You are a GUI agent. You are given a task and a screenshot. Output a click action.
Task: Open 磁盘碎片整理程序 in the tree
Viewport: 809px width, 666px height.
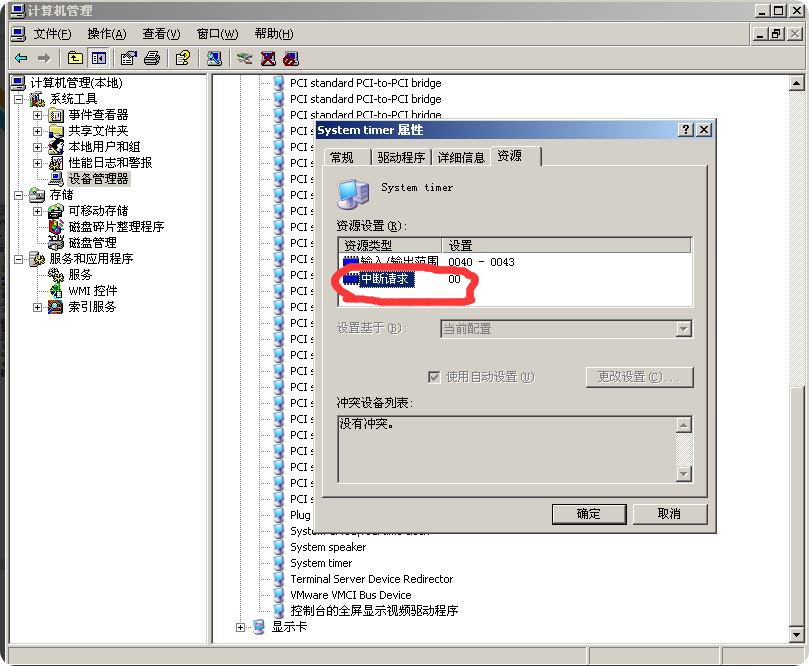click(x=117, y=226)
